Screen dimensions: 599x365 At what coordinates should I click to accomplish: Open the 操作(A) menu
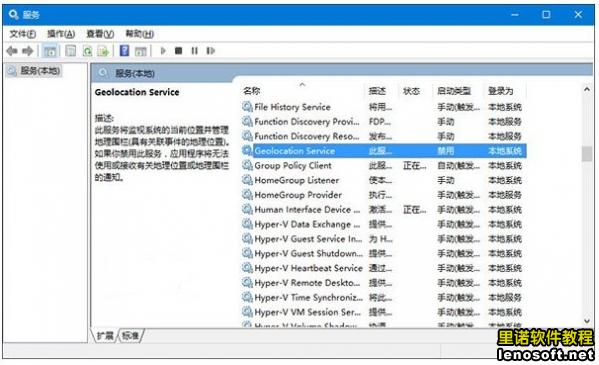click(61, 34)
